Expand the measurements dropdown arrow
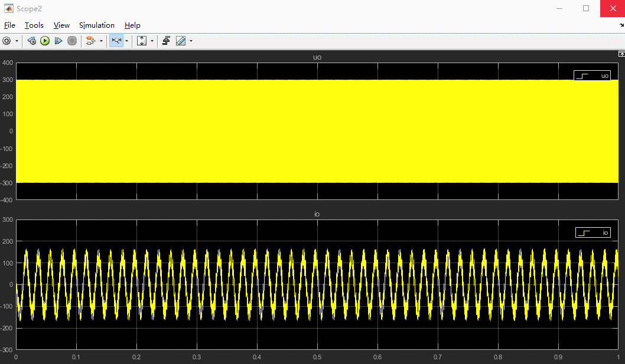The width and height of the screenshot is (625, 364). (x=191, y=41)
